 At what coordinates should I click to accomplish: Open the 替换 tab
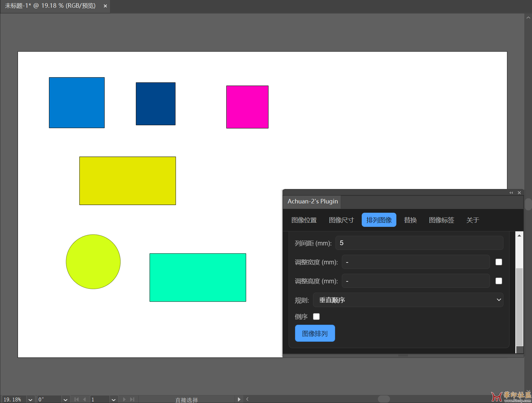point(410,220)
